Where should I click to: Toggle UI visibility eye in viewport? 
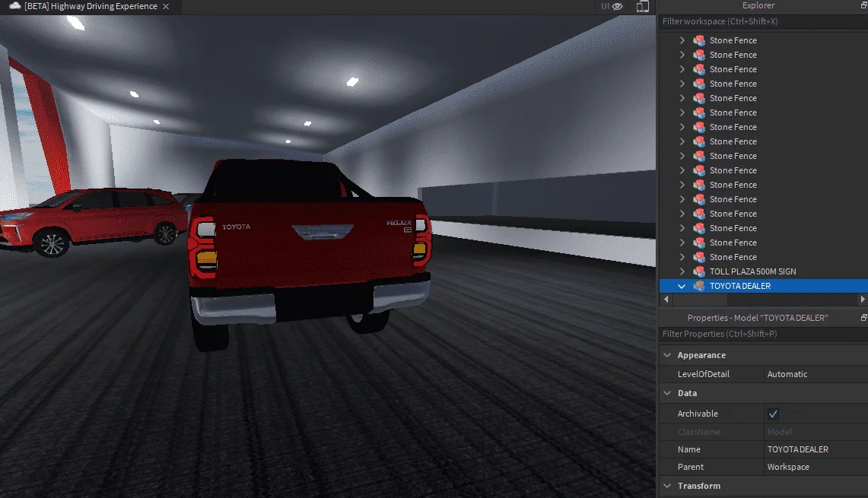pyautogui.click(x=617, y=7)
